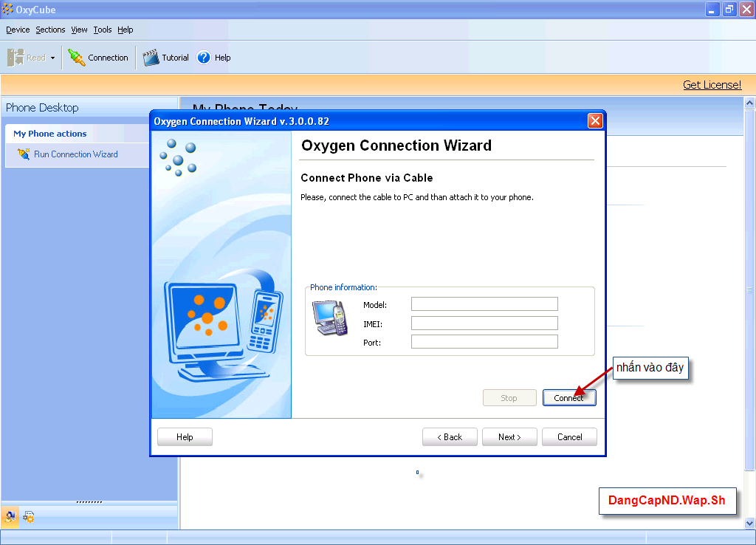Open the Device menu
Viewport: 756px width, 545px height.
18,30
